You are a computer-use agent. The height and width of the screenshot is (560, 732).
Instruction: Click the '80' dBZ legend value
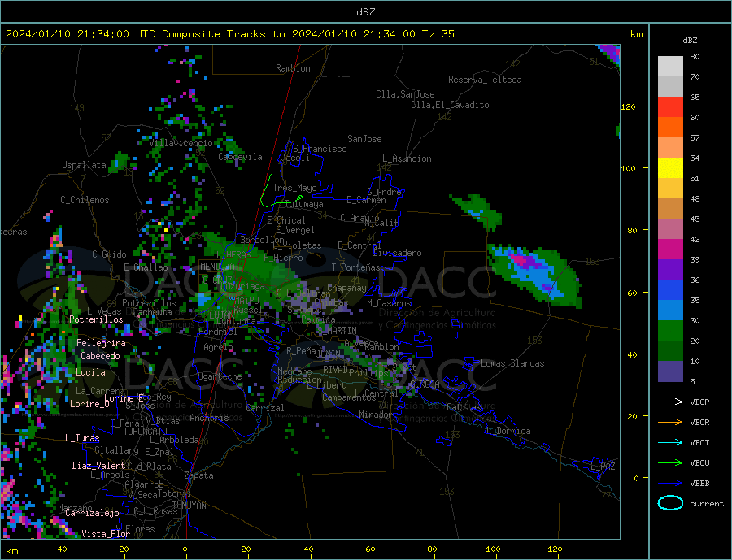coord(695,56)
